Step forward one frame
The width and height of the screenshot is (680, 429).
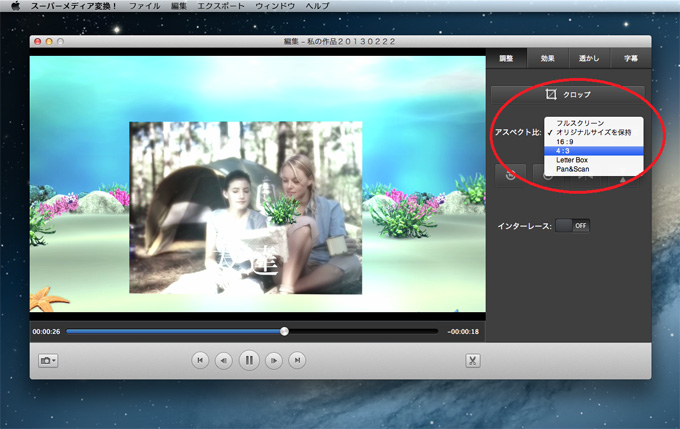click(x=274, y=360)
